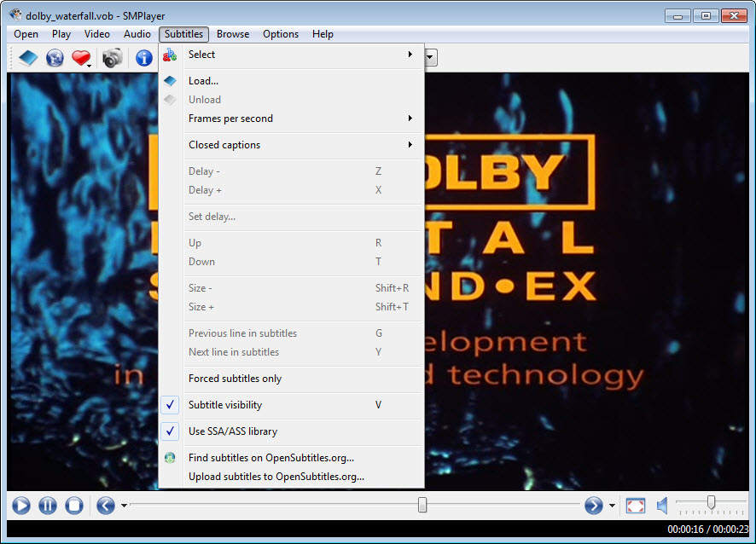
Task: Click Find subtitles on OpenSubtitles.org...
Action: [292, 458]
